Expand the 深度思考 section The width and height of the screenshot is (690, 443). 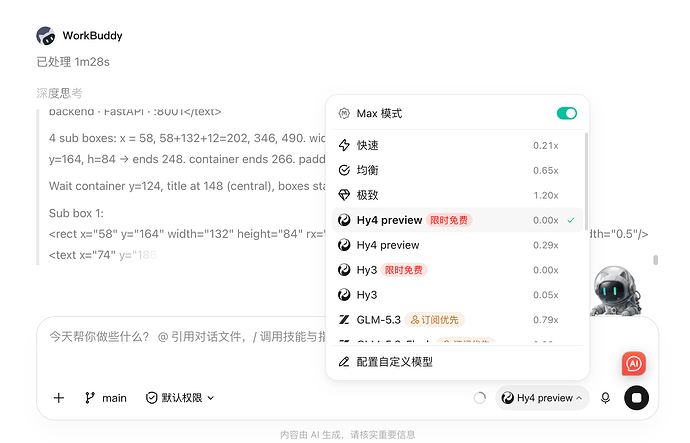click(x=59, y=93)
